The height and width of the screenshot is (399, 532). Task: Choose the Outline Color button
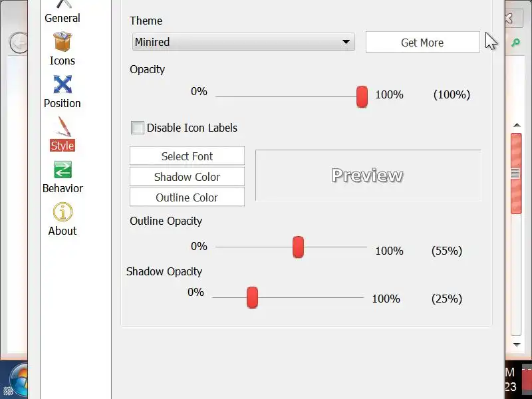pos(187,198)
